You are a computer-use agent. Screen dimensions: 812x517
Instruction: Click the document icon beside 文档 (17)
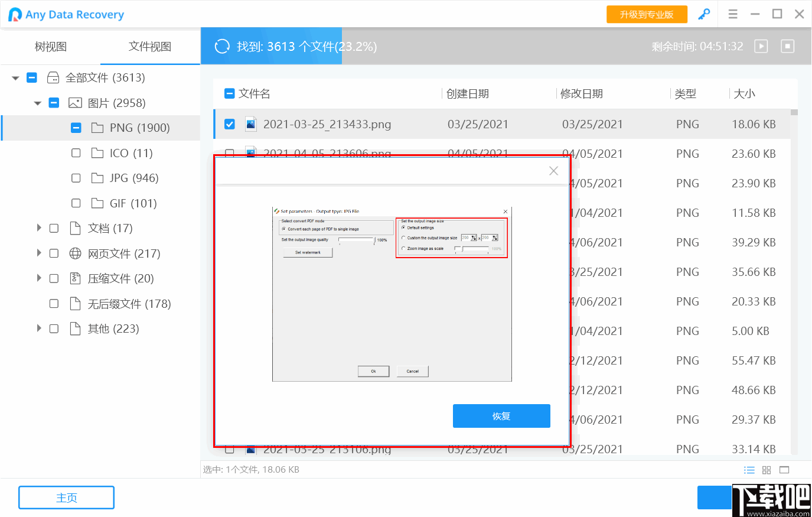click(x=75, y=228)
